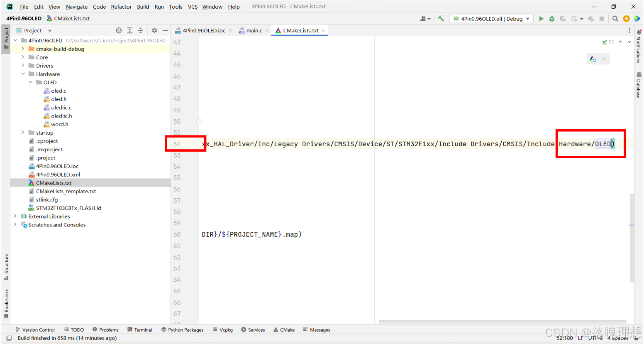The image size is (644, 344).
Task: Click the tool windows quick access icon
Action: point(9,338)
